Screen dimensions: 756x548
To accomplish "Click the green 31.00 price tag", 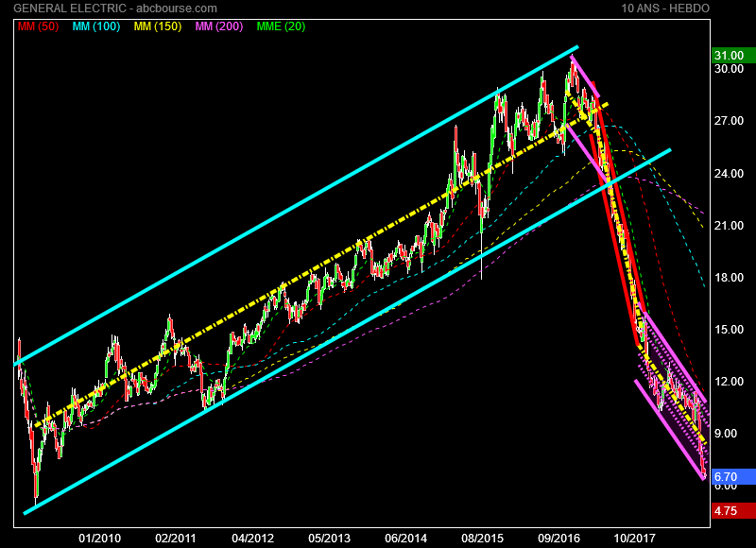I will pyautogui.click(x=733, y=56).
